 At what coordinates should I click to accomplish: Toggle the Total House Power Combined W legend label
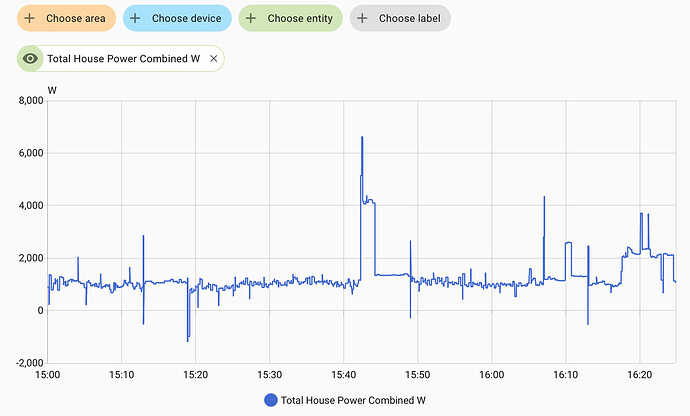pos(353,400)
